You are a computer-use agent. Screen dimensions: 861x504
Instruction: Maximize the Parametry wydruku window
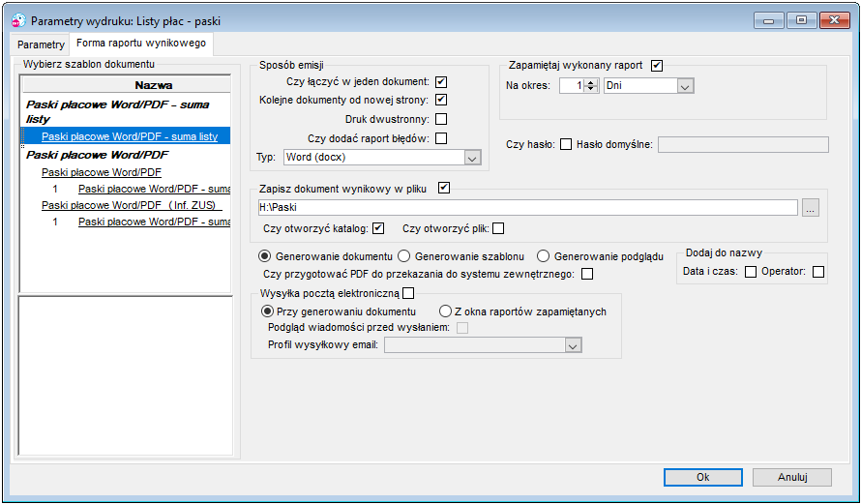coord(801,20)
